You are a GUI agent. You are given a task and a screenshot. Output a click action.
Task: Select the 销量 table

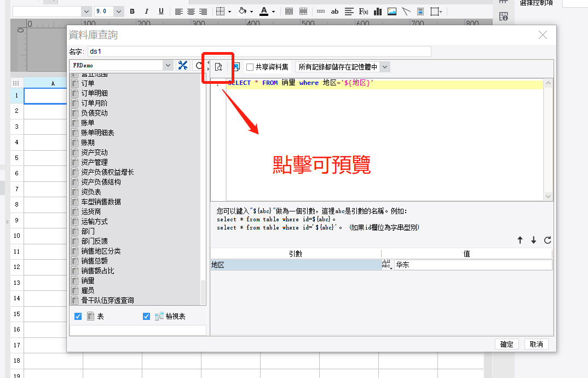(x=88, y=281)
